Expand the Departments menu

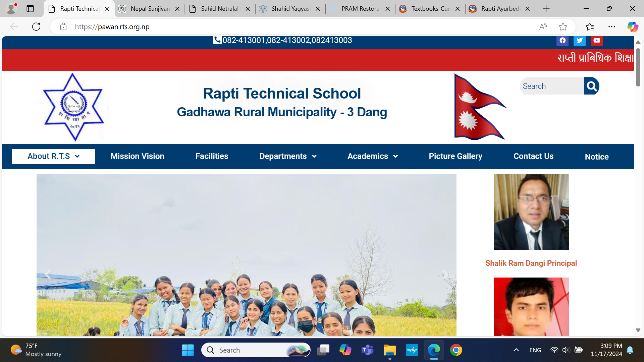(288, 156)
